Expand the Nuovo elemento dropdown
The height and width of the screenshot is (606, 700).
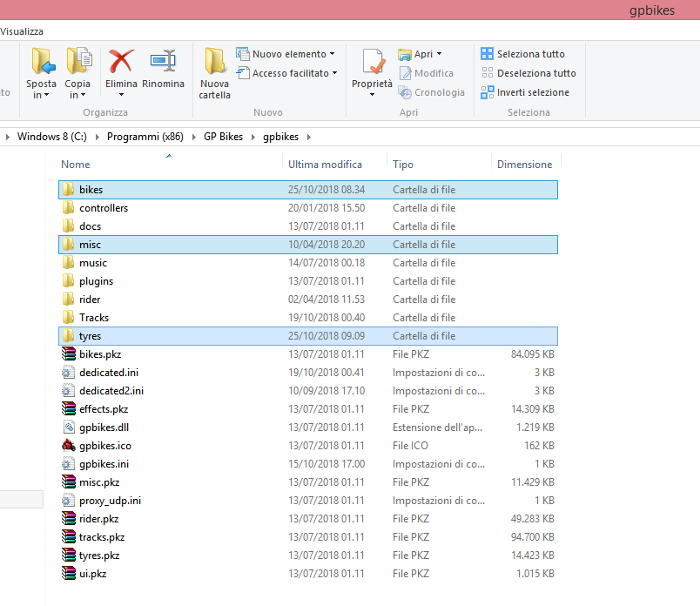332,54
